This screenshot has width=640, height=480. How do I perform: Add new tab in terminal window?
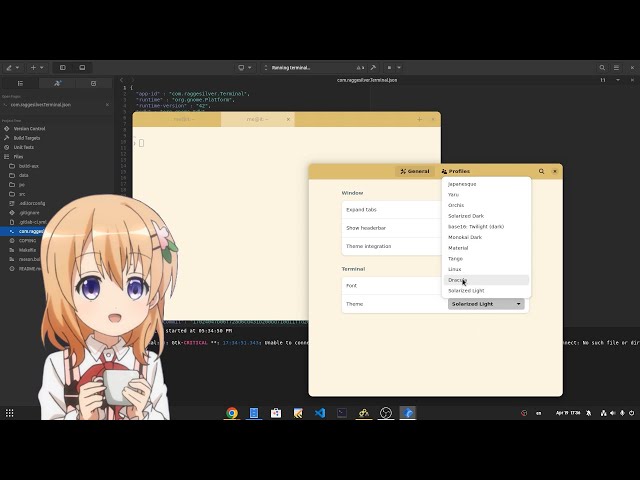tap(419, 119)
